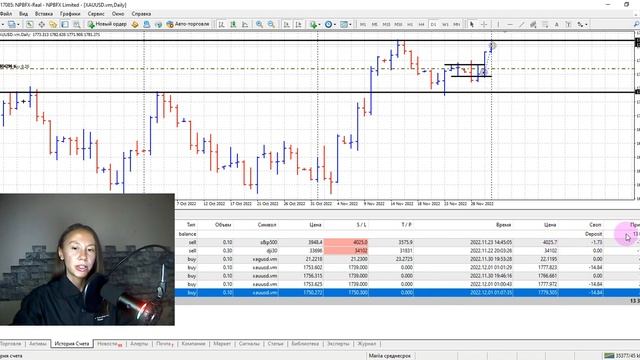The height and width of the screenshot is (360, 640).
Task: Select the crosshair tool
Action: (x=484, y=24)
